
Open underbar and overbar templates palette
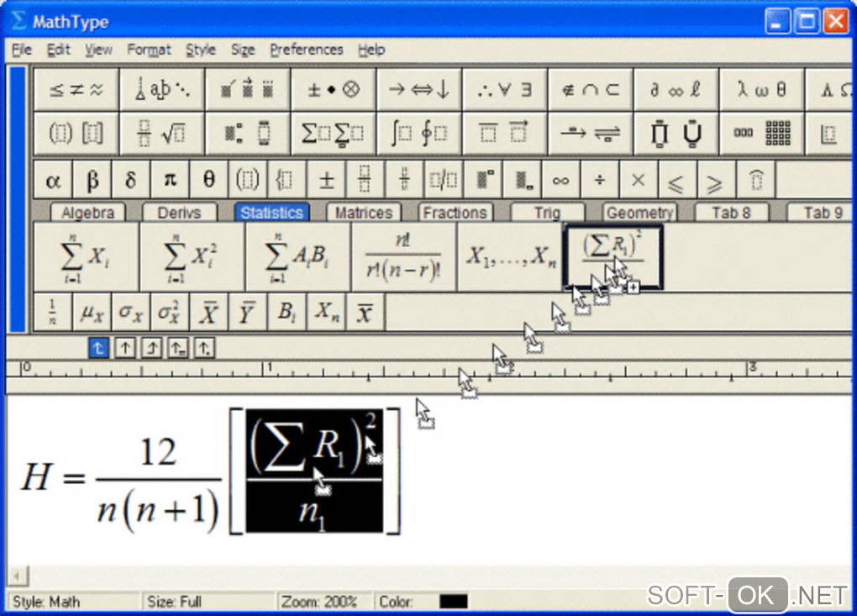505,133
